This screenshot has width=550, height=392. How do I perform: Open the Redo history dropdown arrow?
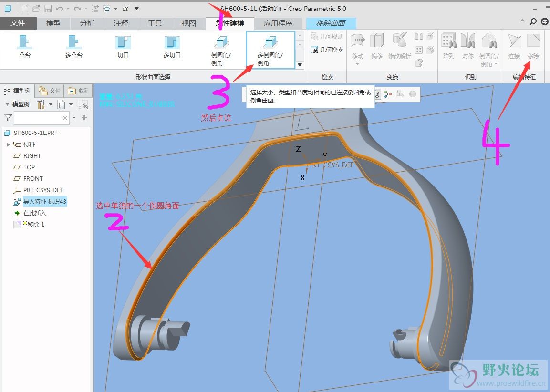(x=86, y=9)
